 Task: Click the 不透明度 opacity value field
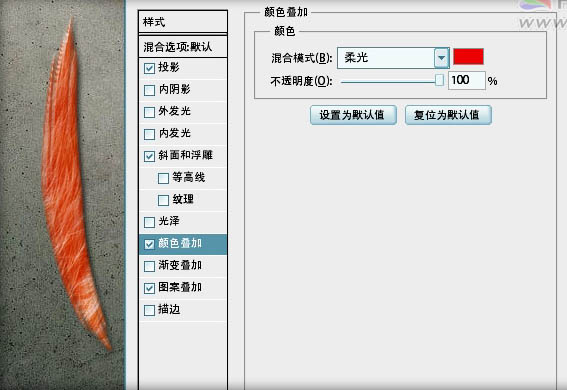(466, 80)
